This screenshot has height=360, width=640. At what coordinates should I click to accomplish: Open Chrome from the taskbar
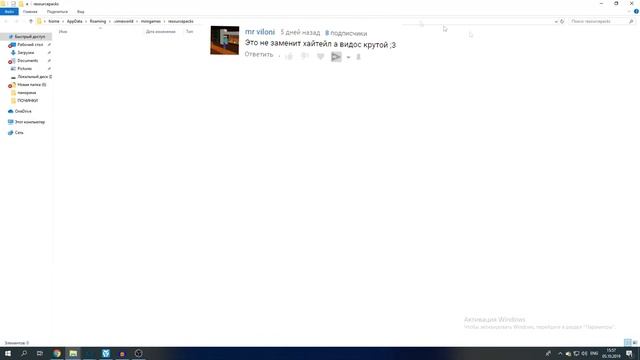57,353
